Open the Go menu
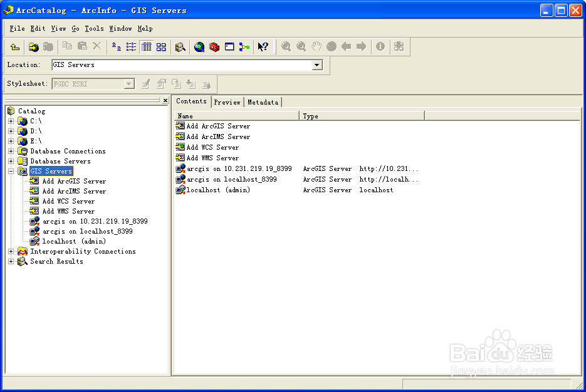Screen dimensions: 586x392 pyautogui.click(x=75, y=28)
